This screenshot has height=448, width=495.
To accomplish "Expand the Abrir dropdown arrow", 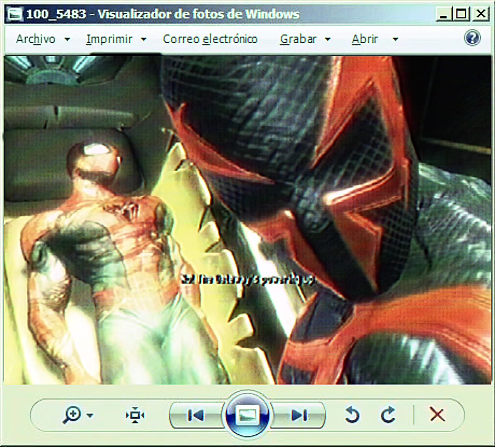I will 395,39.
